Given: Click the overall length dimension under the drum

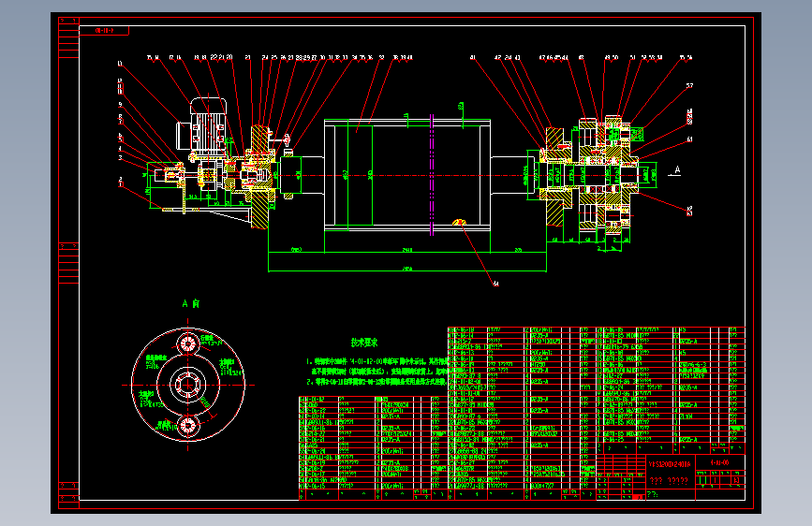Looking at the screenshot, I should tap(407, 270).
